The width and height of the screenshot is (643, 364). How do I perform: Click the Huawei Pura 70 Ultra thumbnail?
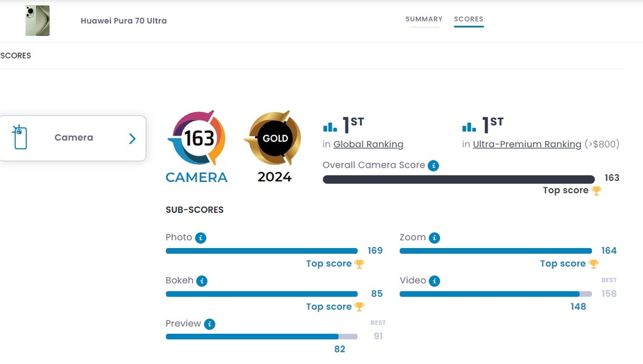click(x=37, y=21)
